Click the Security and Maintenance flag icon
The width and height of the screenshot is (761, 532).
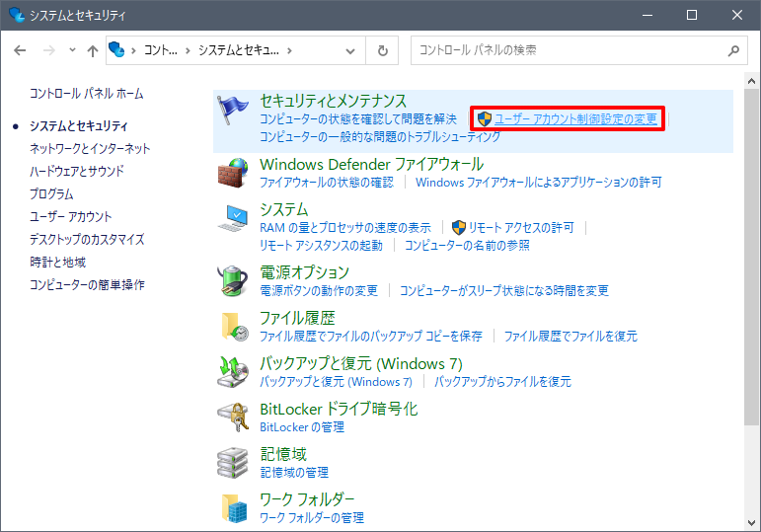click(233, 110)
